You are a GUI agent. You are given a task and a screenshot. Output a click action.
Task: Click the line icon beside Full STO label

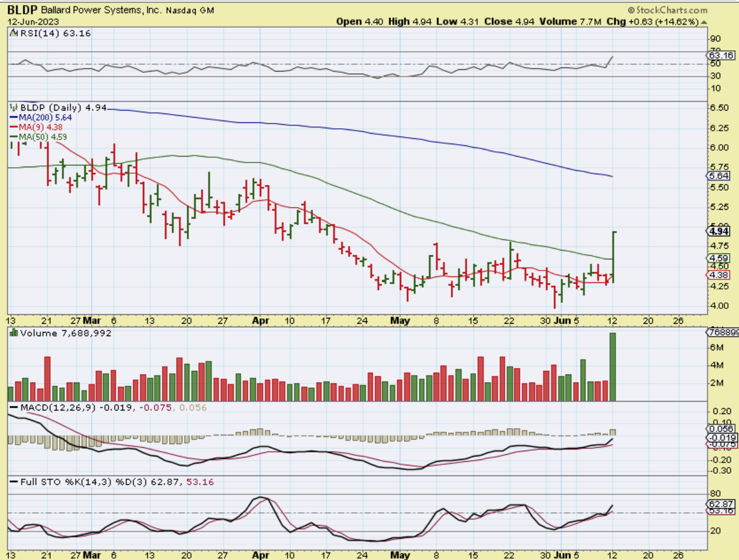(14, 482)
